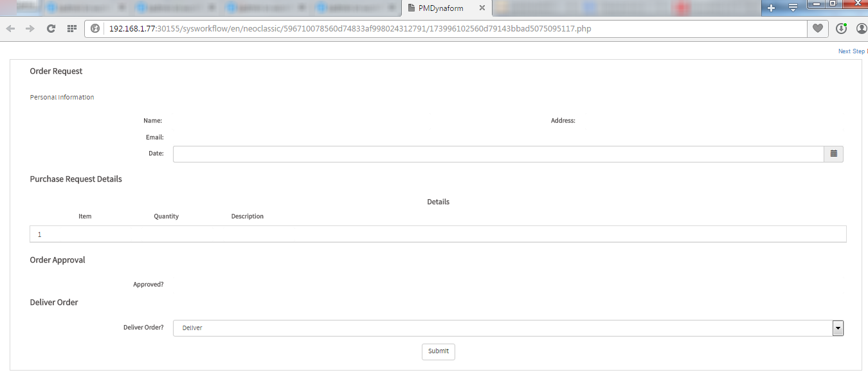
Task: Reload the page with the refresh icon
Action: [51, 29]
